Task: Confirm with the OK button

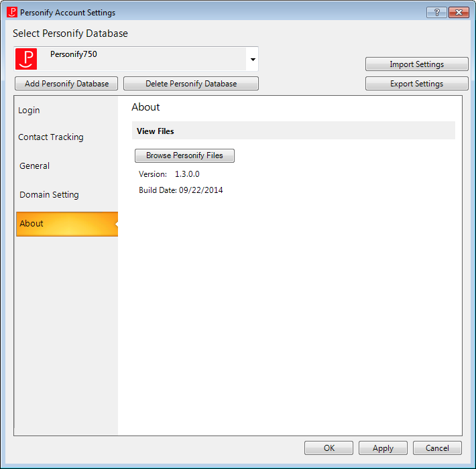Action: [329, 448]
